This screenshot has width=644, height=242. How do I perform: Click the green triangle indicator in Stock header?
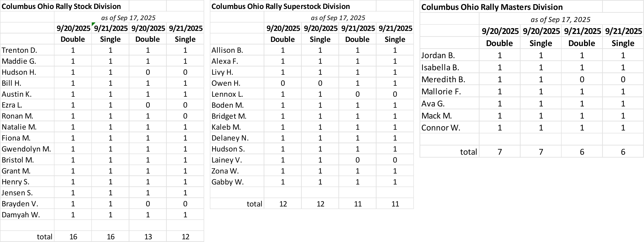coord(93,24)
